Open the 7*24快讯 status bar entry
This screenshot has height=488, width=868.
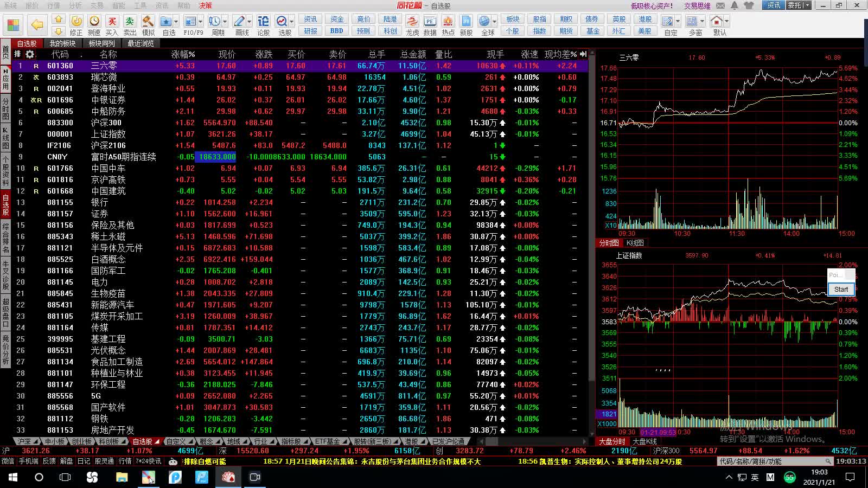click(148, 461)
